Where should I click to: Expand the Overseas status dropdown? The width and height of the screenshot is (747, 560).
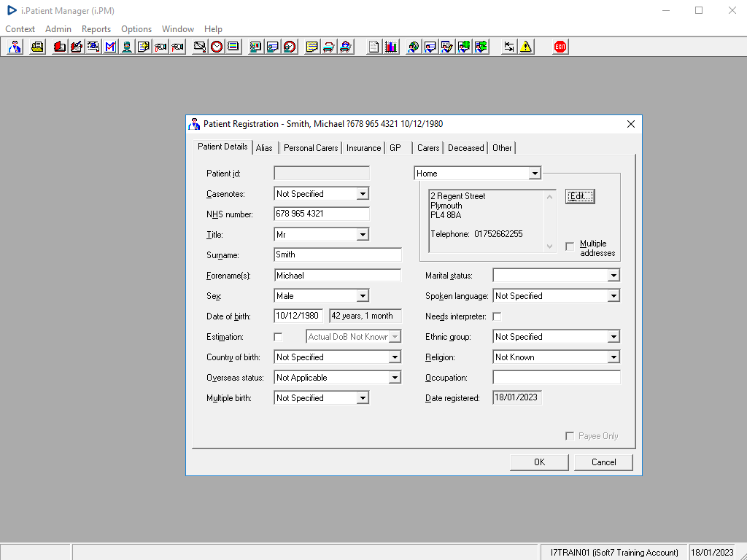(395, 378)
